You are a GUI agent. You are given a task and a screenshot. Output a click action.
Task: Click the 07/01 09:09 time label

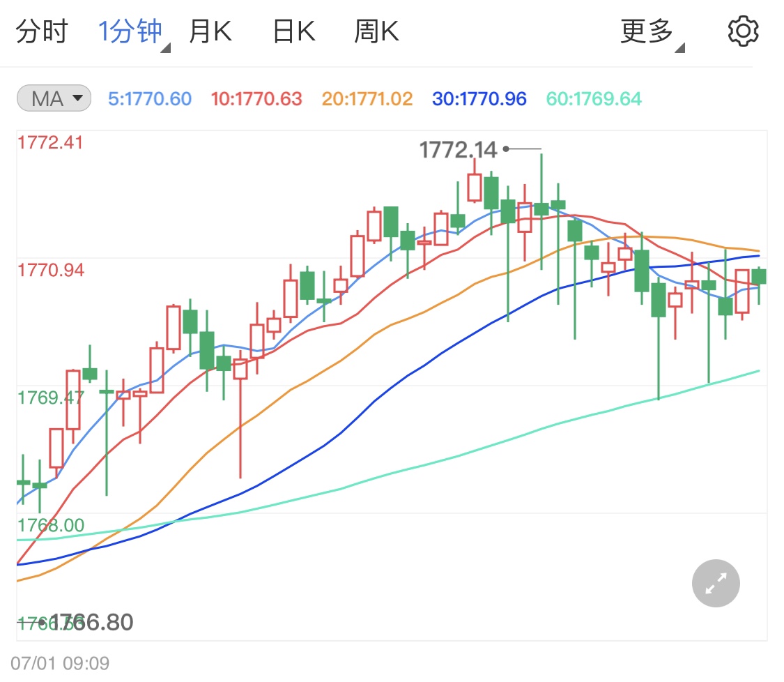60,663
